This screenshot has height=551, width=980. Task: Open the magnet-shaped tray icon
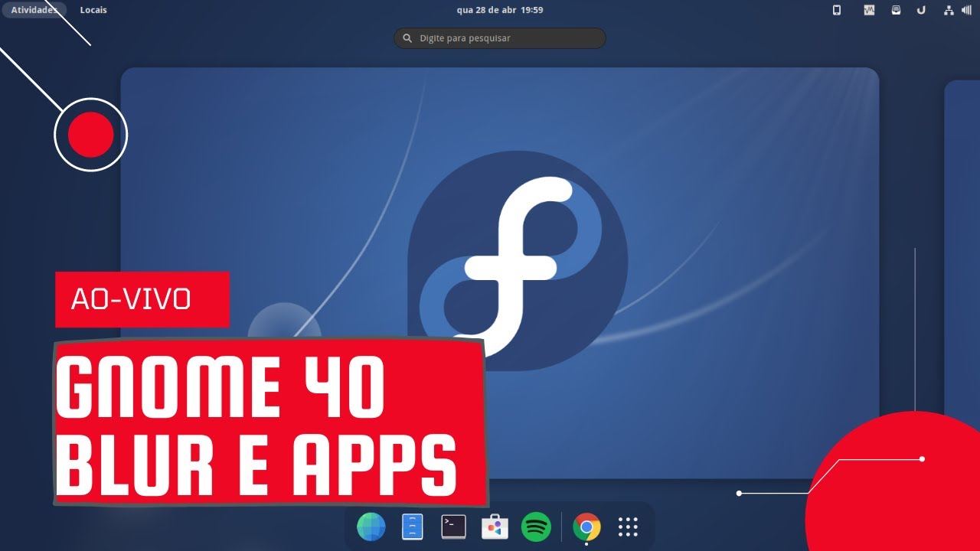tap(922, 10)
